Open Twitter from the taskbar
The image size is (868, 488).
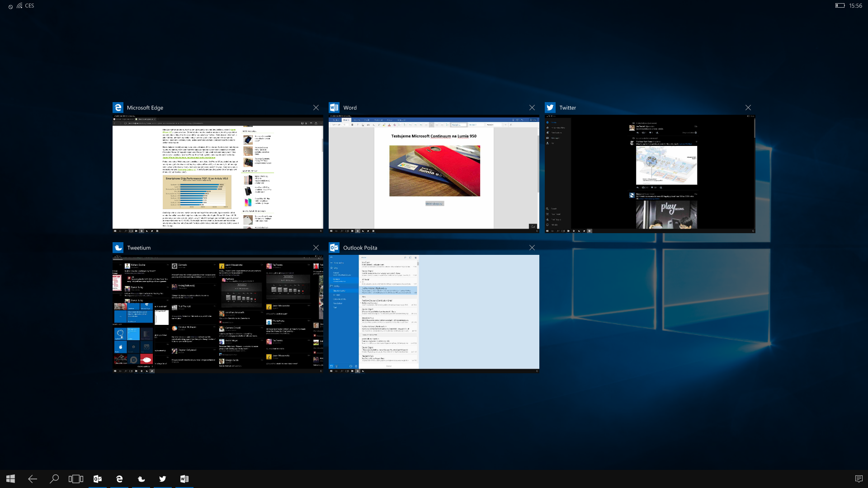tap(163, 479)
